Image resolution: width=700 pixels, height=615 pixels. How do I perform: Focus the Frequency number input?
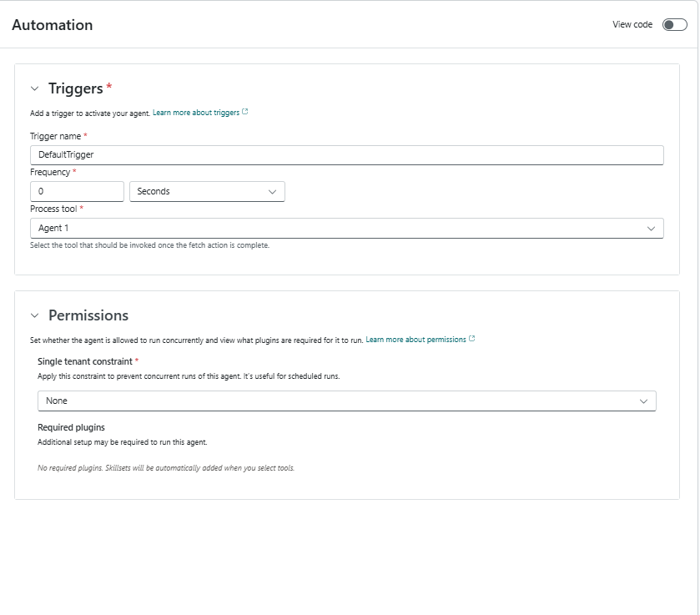pos(77,192)
